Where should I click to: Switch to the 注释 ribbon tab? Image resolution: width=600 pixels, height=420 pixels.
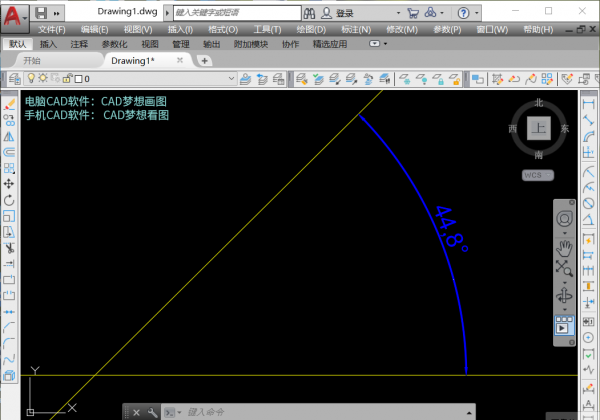[79, 44]
